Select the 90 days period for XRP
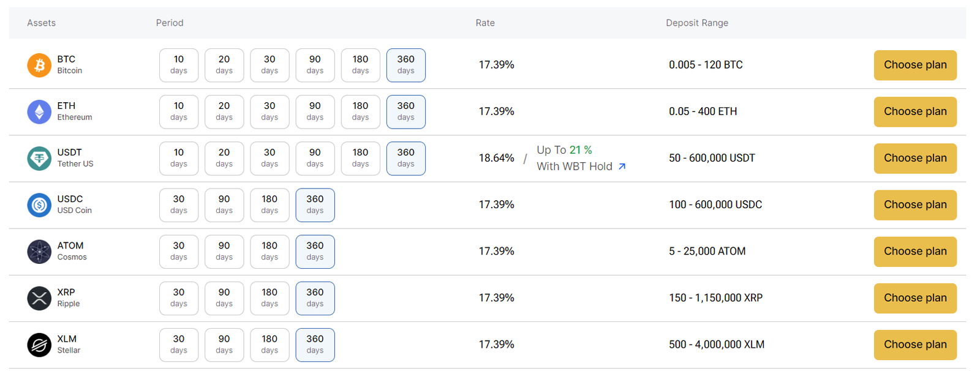The image size is (980, 371). tap(224, 298)
